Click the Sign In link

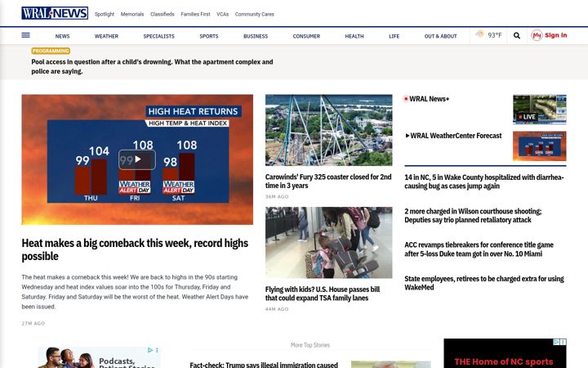556,35
